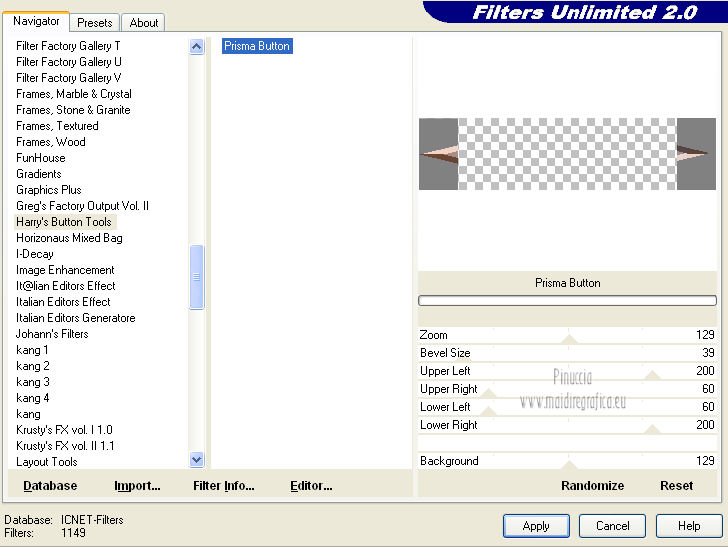Select Frames, Textured category

57,126
